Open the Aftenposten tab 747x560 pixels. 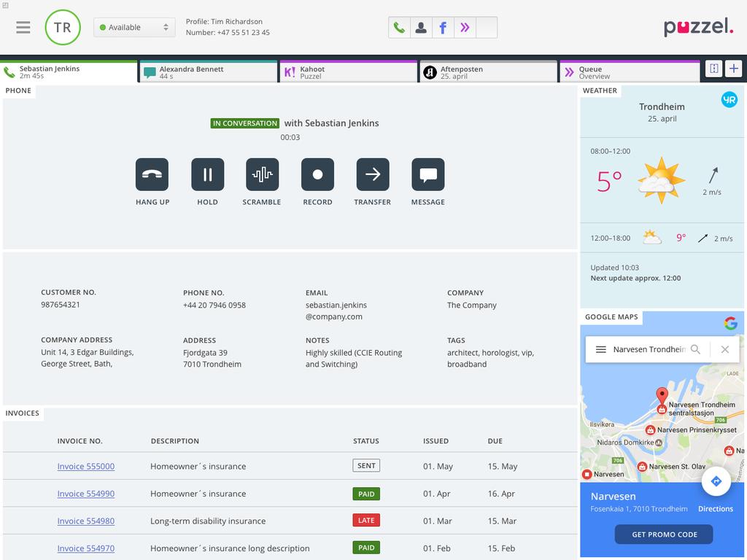coord(488,72)
